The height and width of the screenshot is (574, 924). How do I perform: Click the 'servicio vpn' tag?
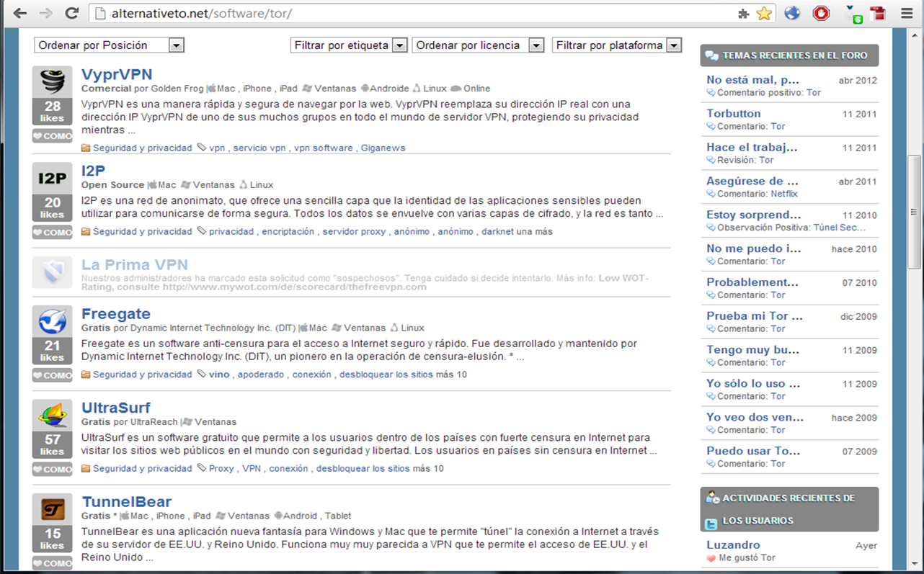[259, 148]
